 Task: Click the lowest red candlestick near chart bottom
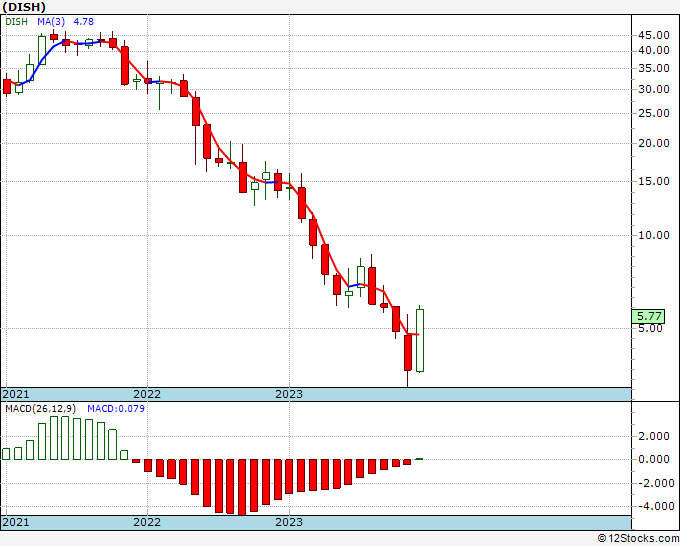(x=408, y=353)
